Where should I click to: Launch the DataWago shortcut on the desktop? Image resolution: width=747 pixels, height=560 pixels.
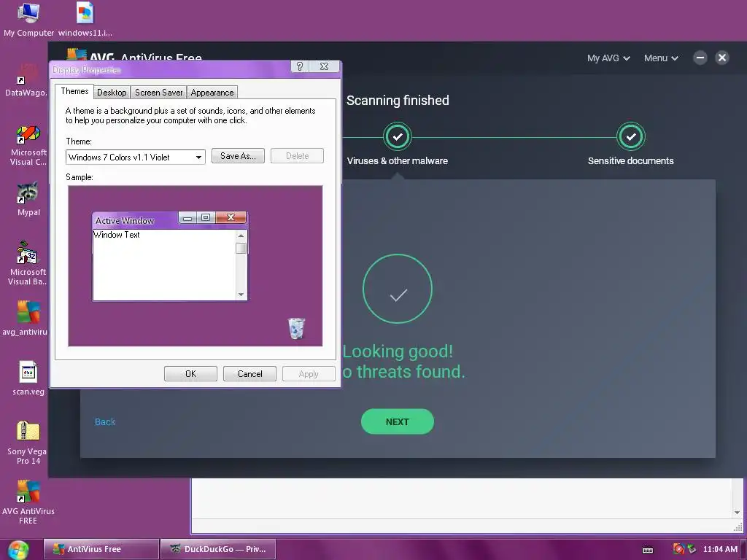(26, 79)
